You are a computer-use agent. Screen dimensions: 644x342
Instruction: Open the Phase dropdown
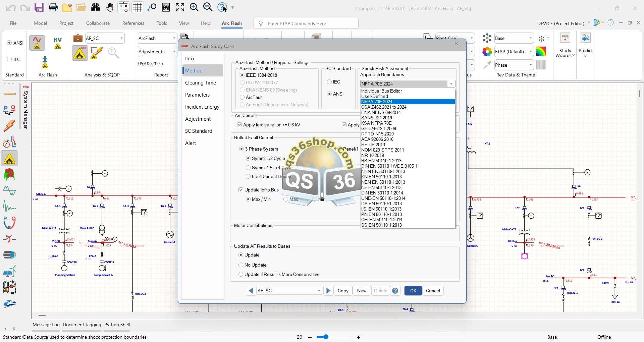531,65
